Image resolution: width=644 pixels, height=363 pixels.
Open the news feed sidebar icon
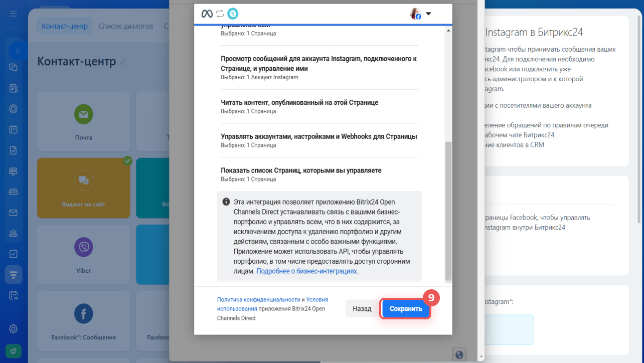click(14, 88)
